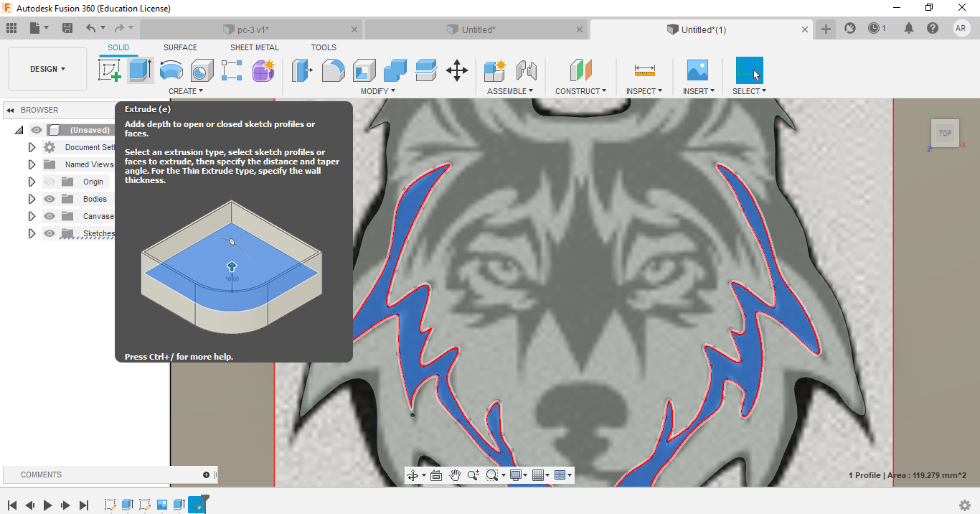This screenshot has width=980, height=514.
Task: Choose the Rectangular Pattern tool
Action: [232, 70]
